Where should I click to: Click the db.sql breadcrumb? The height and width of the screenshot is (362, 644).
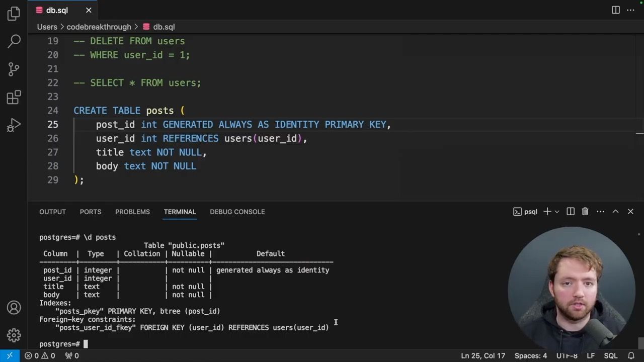(x=159, y=27)
